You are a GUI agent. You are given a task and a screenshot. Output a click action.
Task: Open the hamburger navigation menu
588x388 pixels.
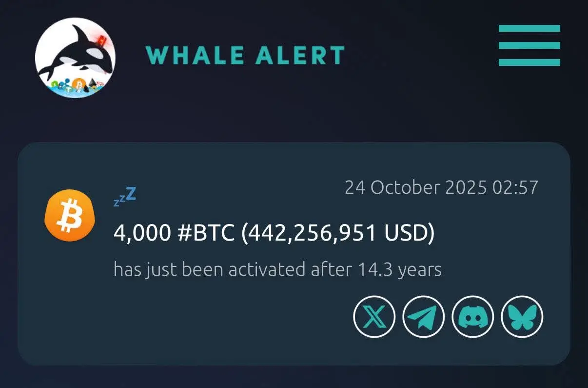(529, 45)
